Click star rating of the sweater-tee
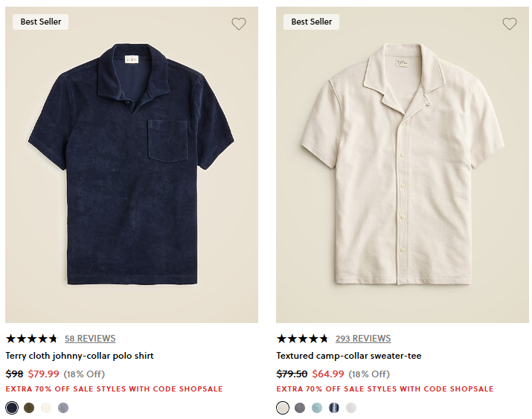This screenshot has height=419, width=532. [302, 339]
